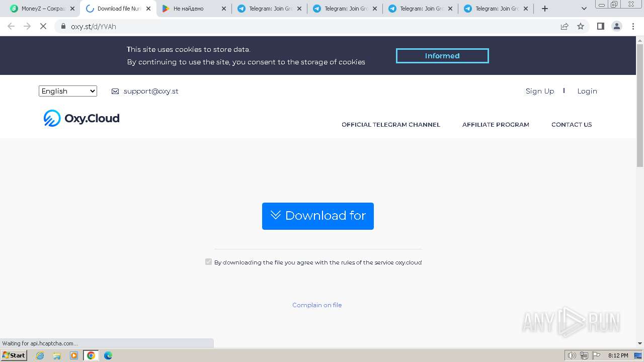Toggle the agree with rules checkbox

[x=209, y=262]
